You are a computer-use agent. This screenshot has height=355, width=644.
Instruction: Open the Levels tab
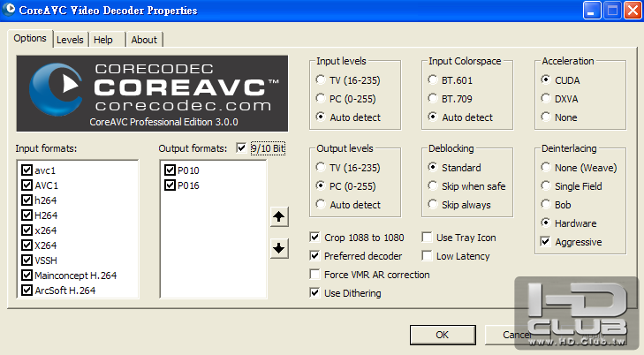pos(71,40)
